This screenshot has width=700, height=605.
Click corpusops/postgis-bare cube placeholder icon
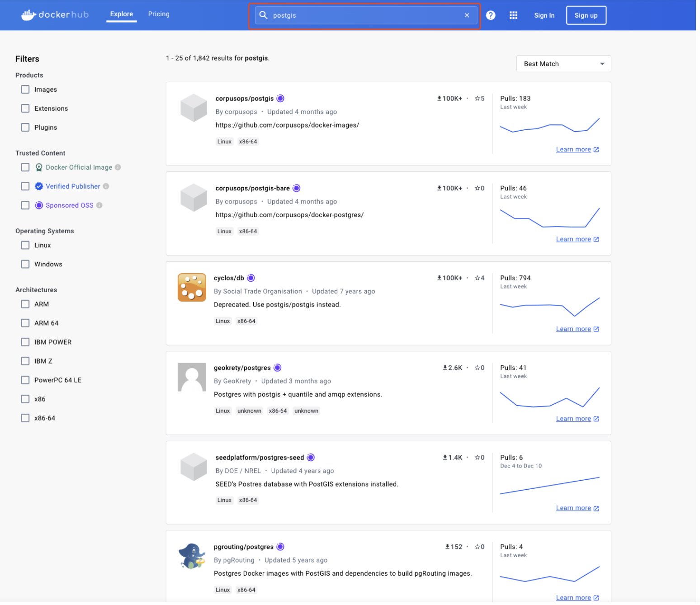(194, 199)
